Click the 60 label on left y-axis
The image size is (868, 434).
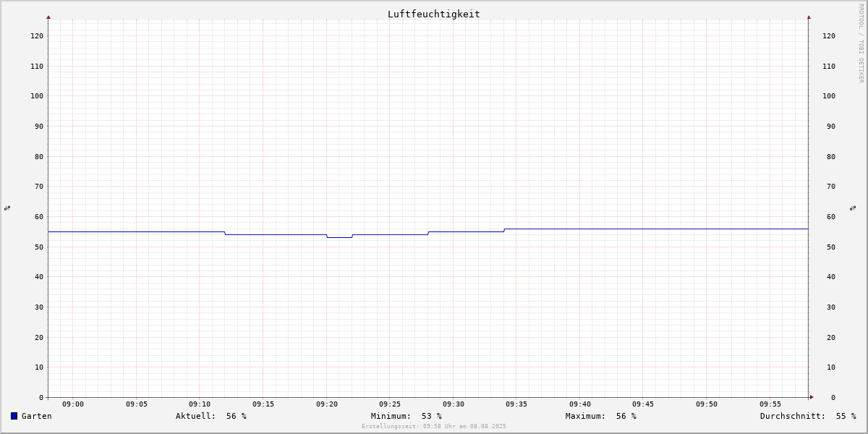click(x=39, y=216)
